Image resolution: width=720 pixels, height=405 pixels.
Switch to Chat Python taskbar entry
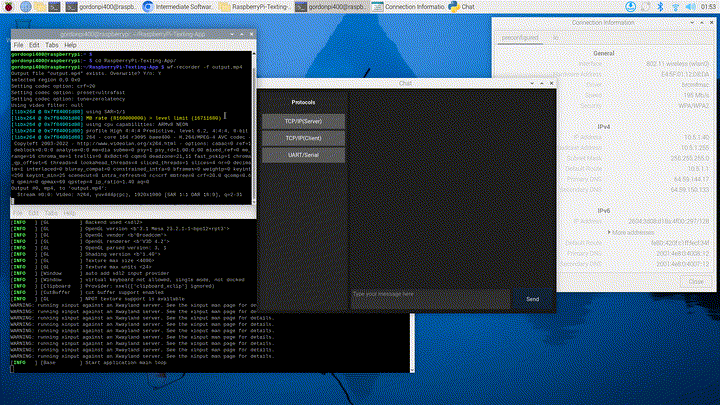462,6
